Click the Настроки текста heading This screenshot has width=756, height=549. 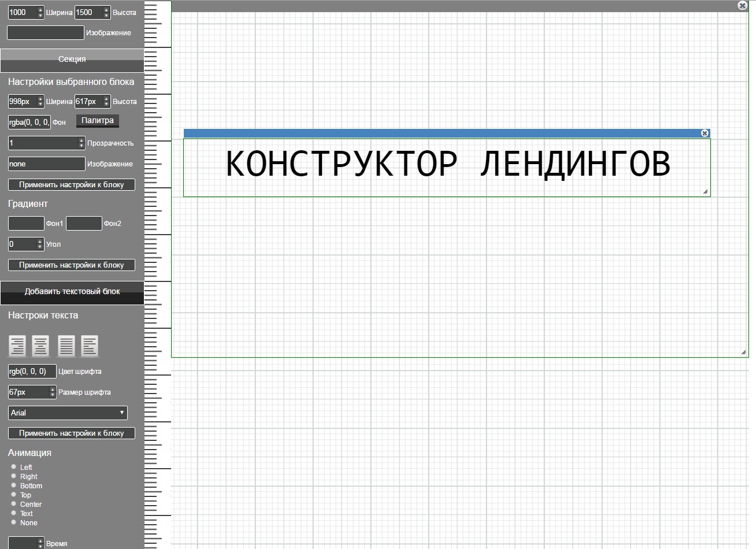pyautogui.click(x=43, y=316)
